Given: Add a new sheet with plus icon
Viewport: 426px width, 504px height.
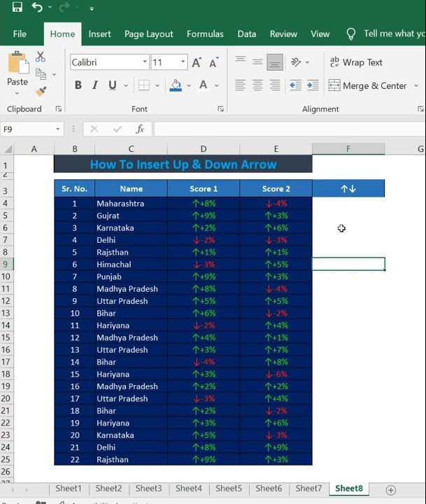Looking at the screenshot, I should [390, 490].
